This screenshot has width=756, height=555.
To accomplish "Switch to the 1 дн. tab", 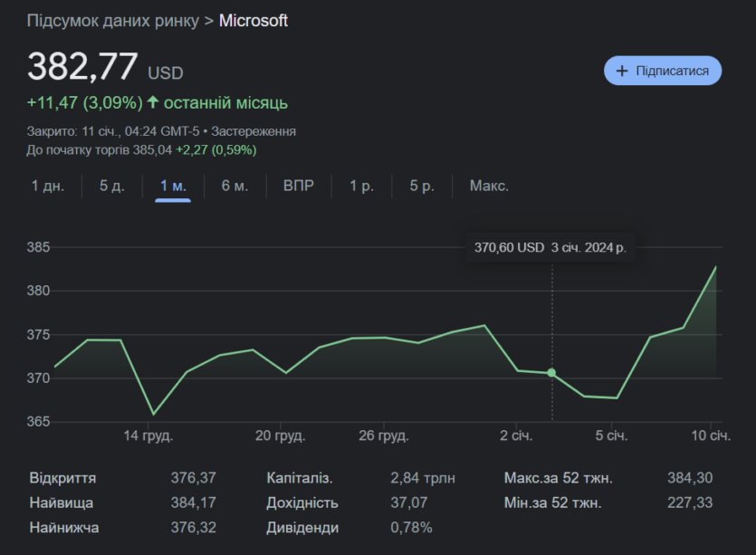I will point(48,186).
